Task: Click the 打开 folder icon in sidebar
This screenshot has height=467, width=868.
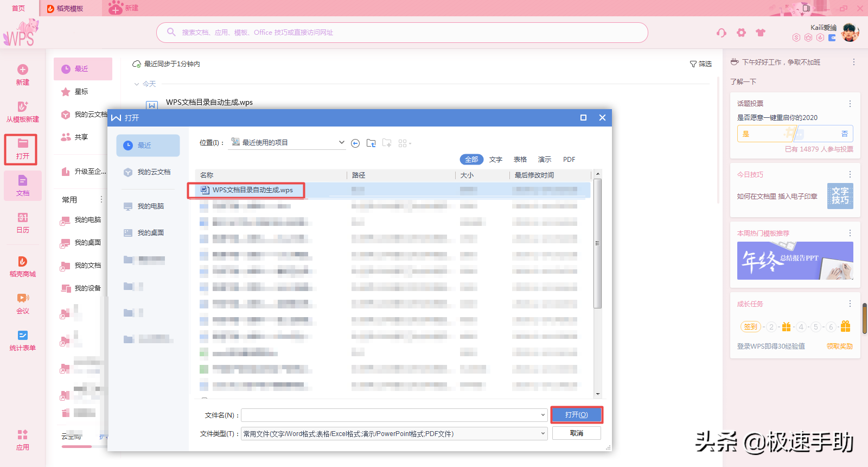Action: point(23,143)
